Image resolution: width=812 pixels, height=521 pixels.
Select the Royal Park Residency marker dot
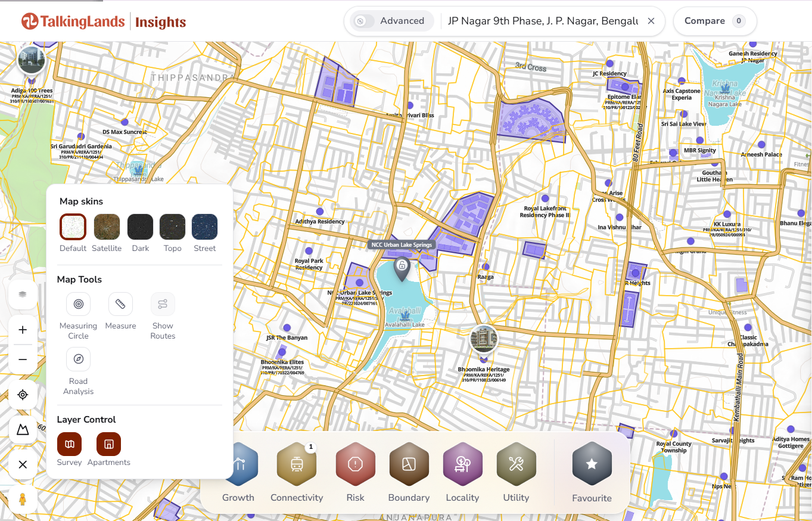tap(309, 251)
